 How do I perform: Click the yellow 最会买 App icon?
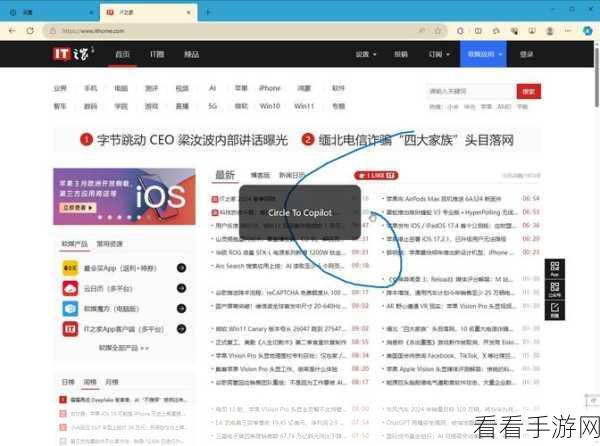point(70,268)
